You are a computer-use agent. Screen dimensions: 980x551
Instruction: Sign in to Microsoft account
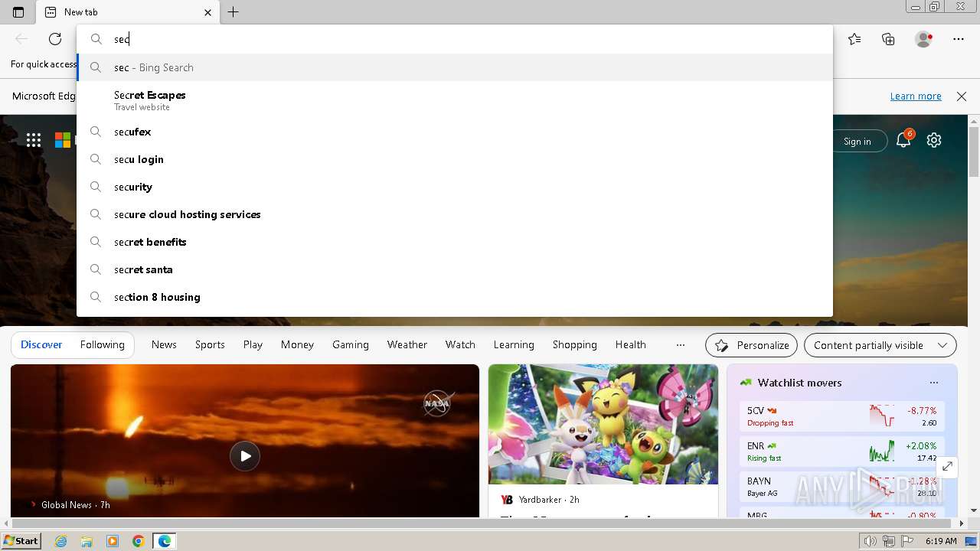pyautogui.click(x=857, y=141)
